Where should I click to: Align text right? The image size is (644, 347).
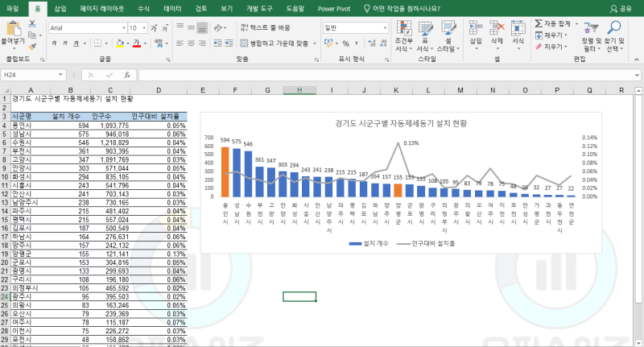pos(202,43)
